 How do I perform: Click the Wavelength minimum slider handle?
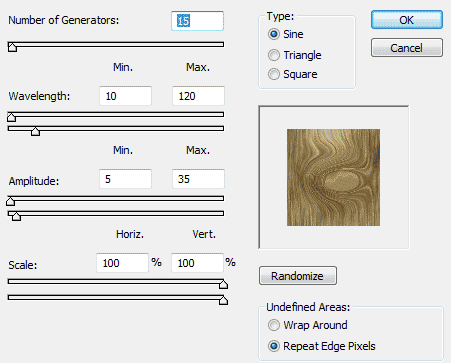(x=11, y=117)
